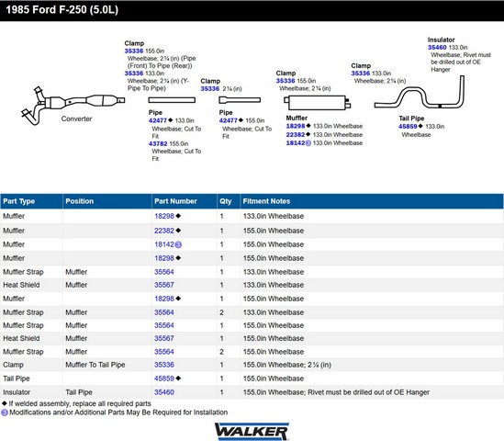Open clamp 35336 133.0in above the tail pipe drawing
The image size is (504, 441).
click(x=360, y=73)
